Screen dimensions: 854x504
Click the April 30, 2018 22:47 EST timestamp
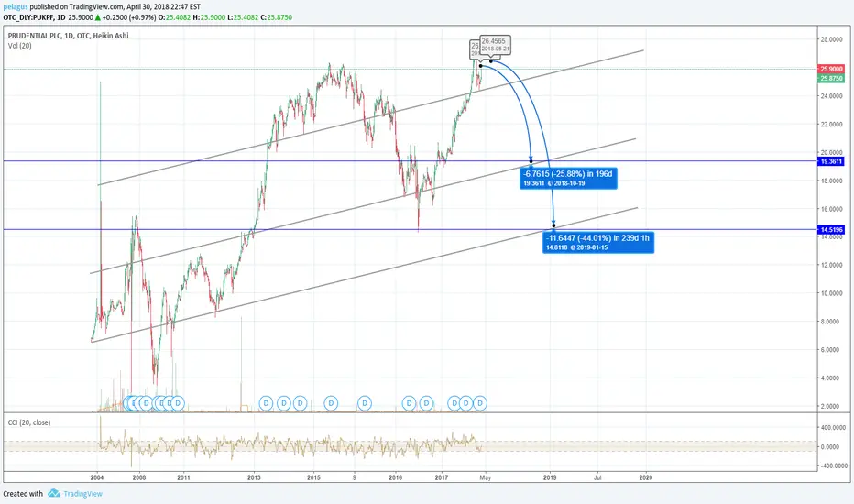(x=158, y=7)
